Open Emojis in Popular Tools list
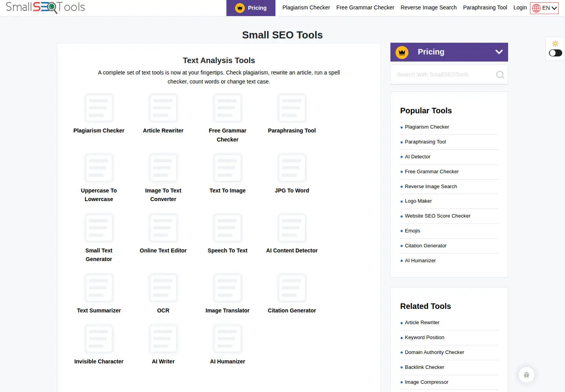This screenshot has height=392, width=565. [x=412, y=231]
